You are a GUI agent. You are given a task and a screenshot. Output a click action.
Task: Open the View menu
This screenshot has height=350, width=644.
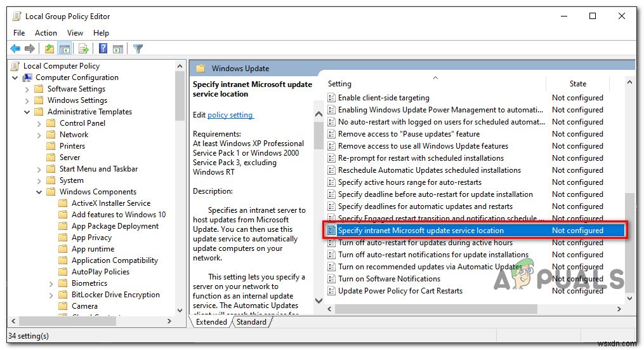tap(75, 33)
